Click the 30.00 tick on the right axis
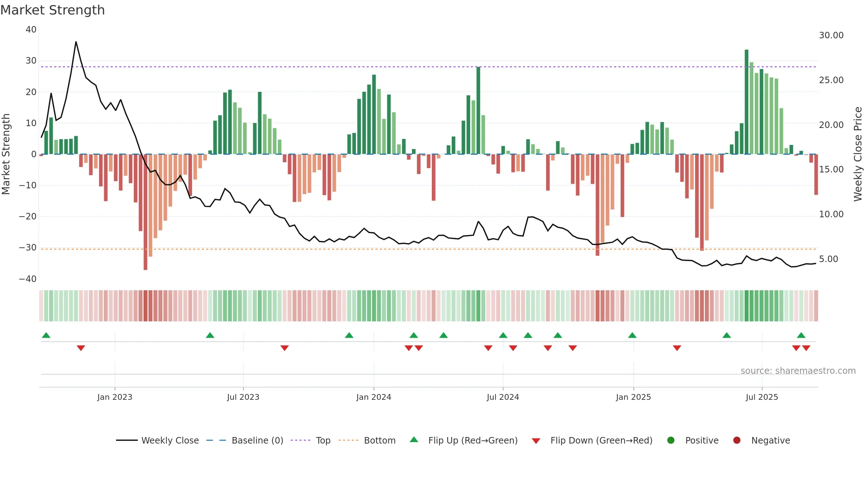 click(831, 35)
